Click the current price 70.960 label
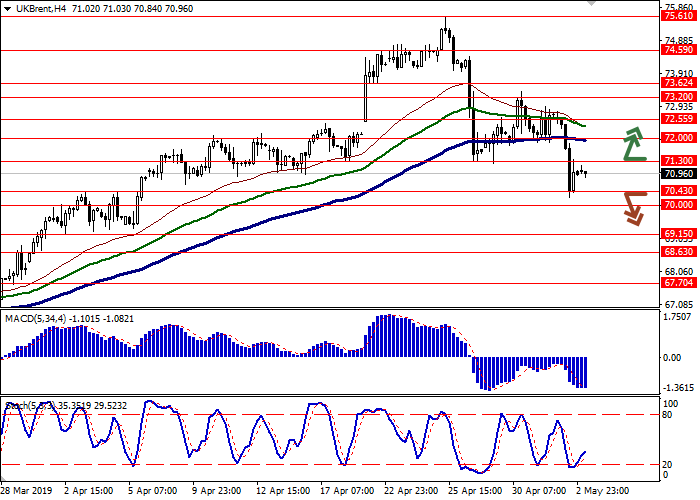 click(x=678, y=173)
